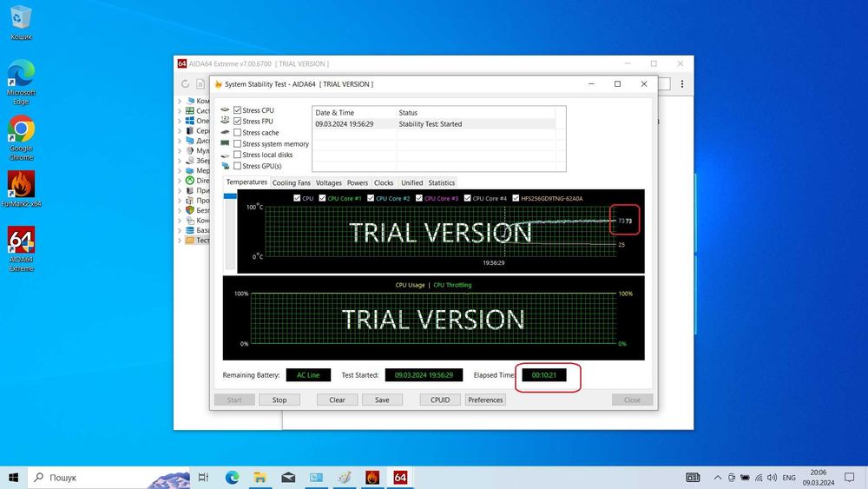Show hidden system tray icons chevron
This screenshot has width=868, height=489.
718,478
